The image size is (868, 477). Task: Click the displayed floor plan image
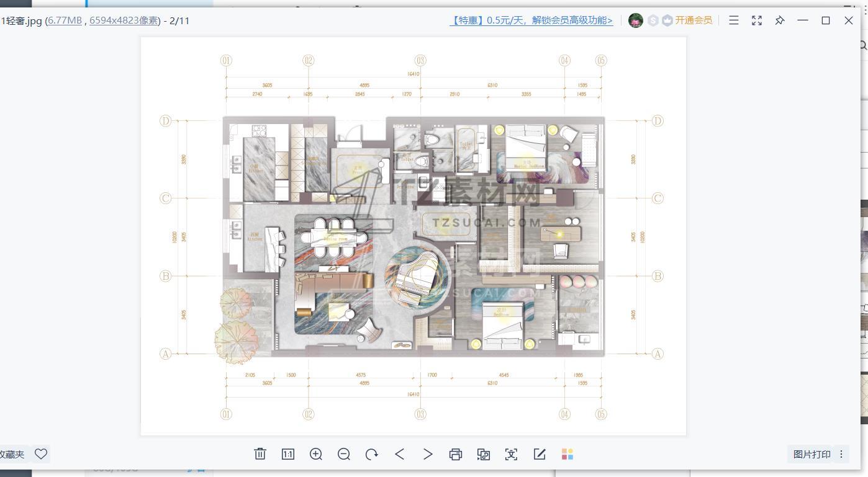point(414,236)
